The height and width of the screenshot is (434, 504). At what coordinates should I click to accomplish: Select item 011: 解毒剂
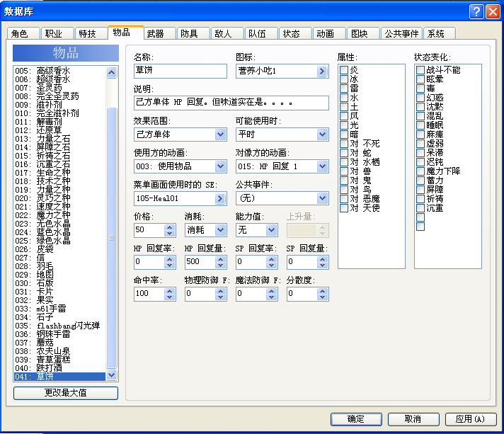[59, 122]
